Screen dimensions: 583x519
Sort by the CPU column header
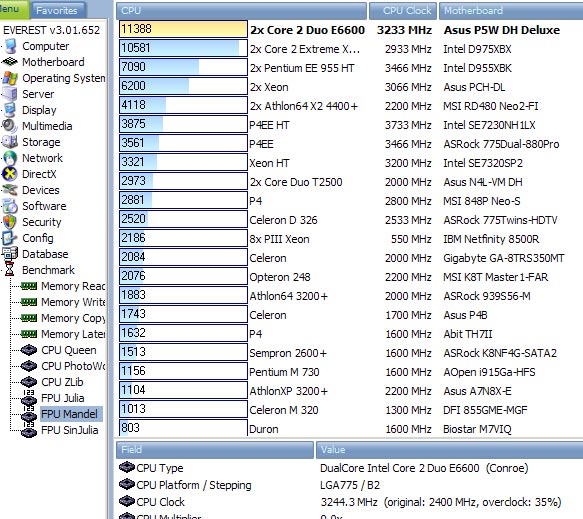click(241, 11)
